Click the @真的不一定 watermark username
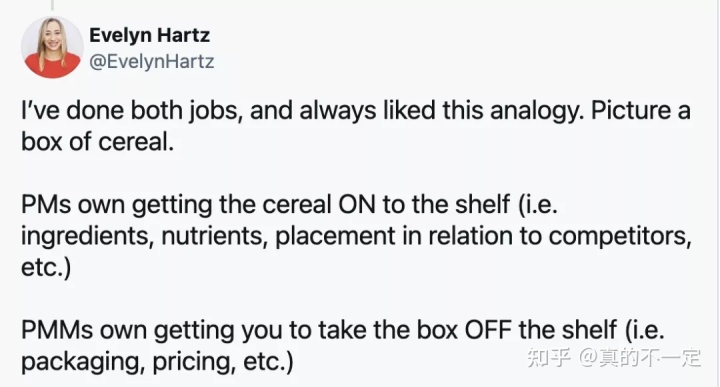The image size is (720, 387). (640, 358)
